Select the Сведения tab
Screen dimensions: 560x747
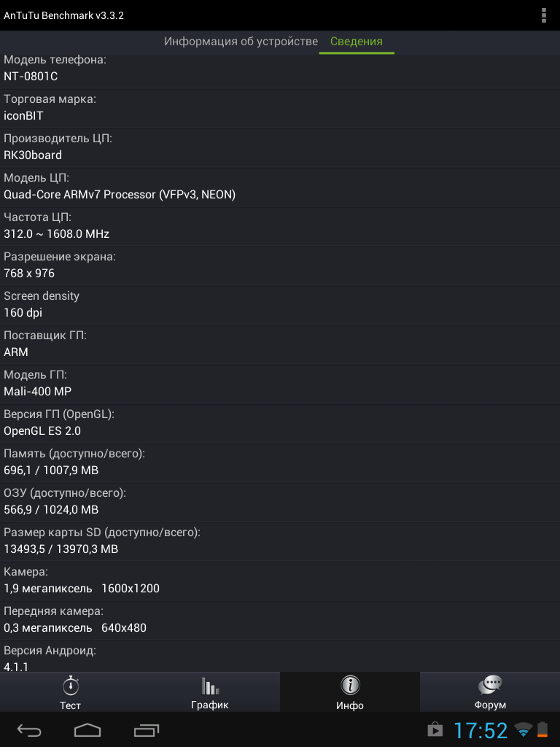tap(357, 42)
